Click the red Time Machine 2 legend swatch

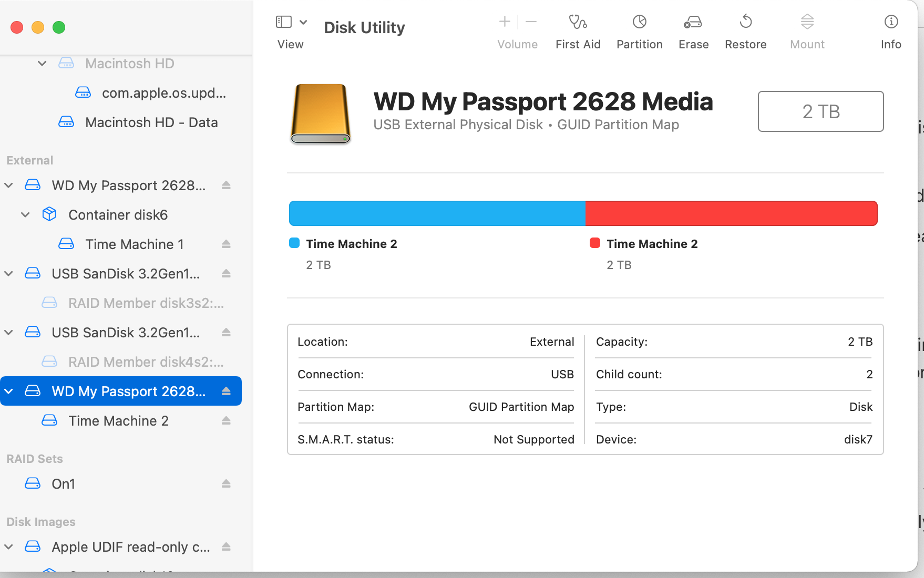coord(595,243)
